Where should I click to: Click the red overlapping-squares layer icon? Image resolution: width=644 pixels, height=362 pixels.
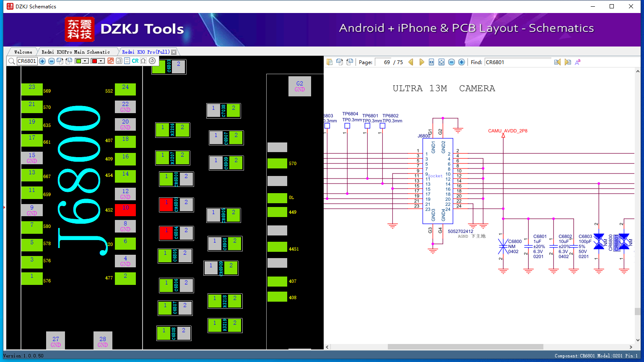click(111, 61)
